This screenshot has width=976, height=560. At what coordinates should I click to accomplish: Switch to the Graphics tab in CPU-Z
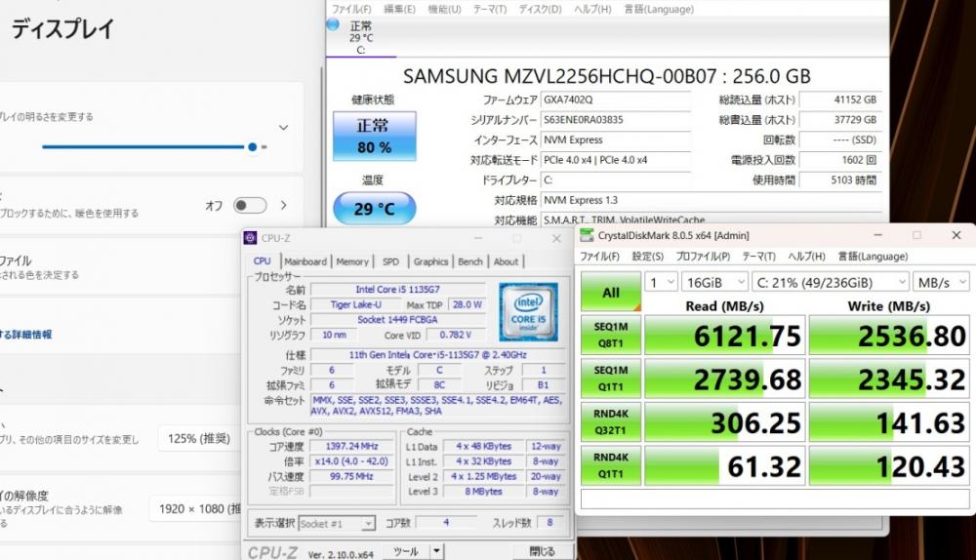click(x=430, y=261)
